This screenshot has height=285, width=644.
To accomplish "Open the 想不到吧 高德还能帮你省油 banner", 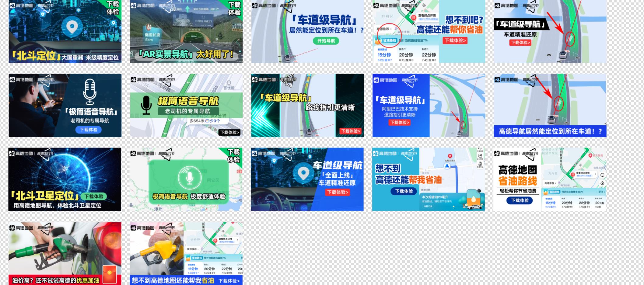I will 429,31.
